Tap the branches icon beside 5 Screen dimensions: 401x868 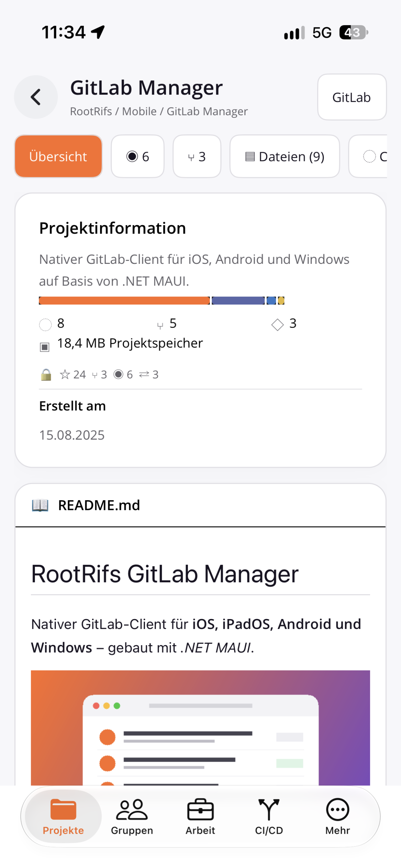[x=160, y=325]
